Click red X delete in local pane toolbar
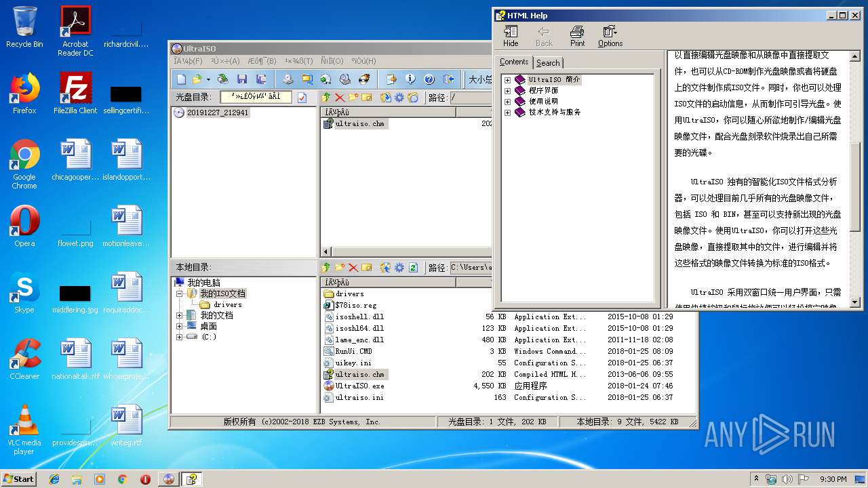This screenshot has width=868, height=488. click(x=353, y=268)
